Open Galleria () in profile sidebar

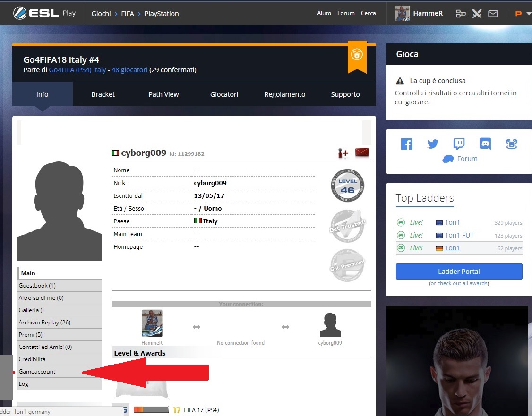click(x=60, y=310)
